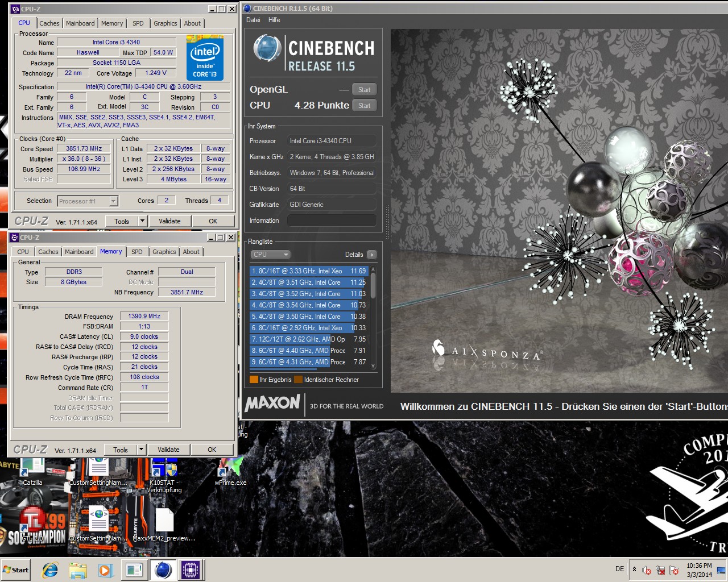Click the Grafikkarte value 'GDI Generic'
Screen dimensions: 728x582
tap(332, 205)
